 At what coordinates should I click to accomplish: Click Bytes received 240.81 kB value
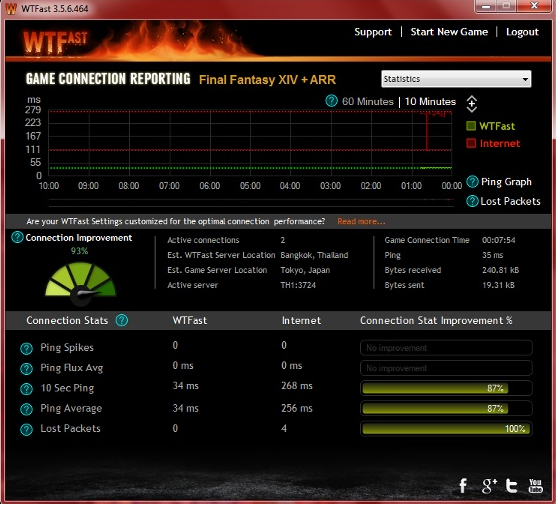click(500, 270)
